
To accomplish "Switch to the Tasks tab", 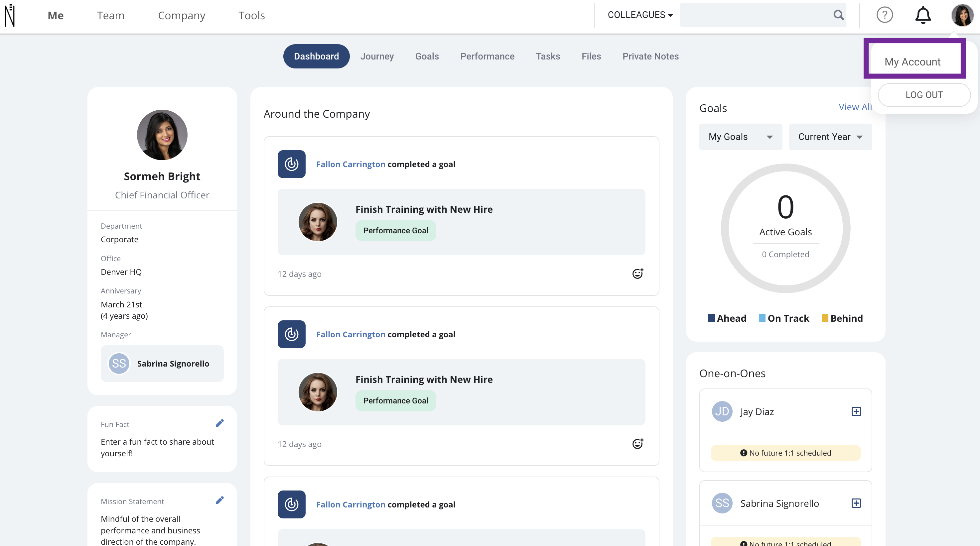I will pos(548,56).
